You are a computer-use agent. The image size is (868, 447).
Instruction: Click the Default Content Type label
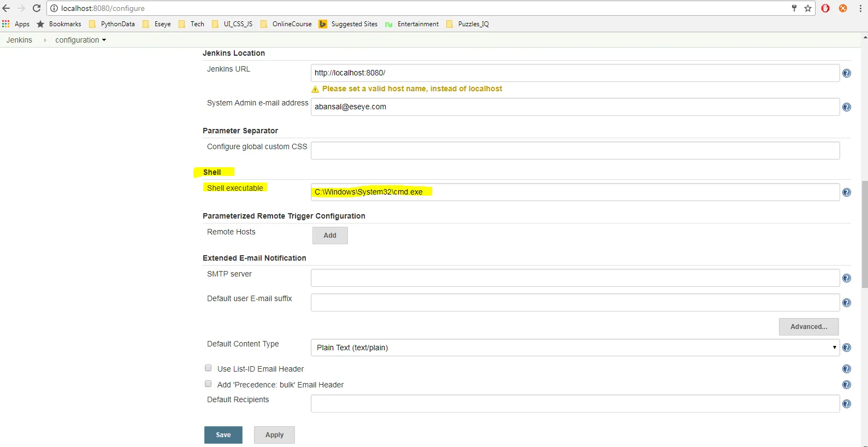(243, 344)
